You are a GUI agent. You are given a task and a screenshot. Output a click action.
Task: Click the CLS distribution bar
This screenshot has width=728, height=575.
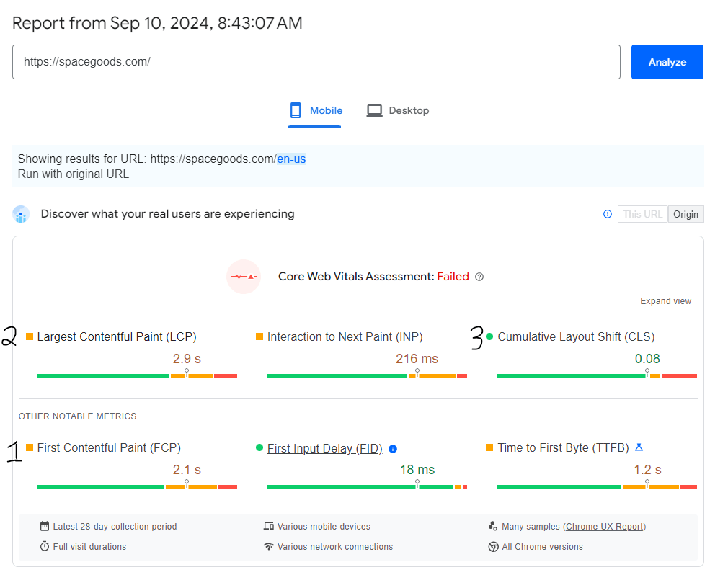[x=597, y=375]
